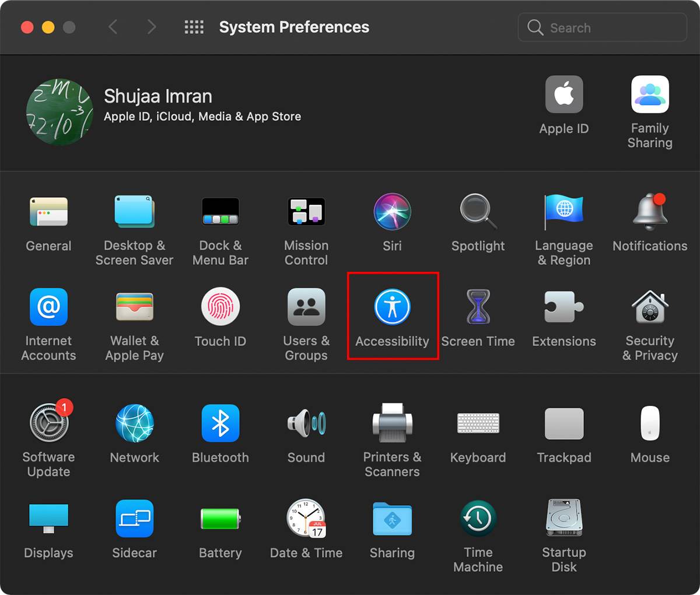Click the Touch ID fingerprint icon
The image size is (700, 595).
coord(220,307)
